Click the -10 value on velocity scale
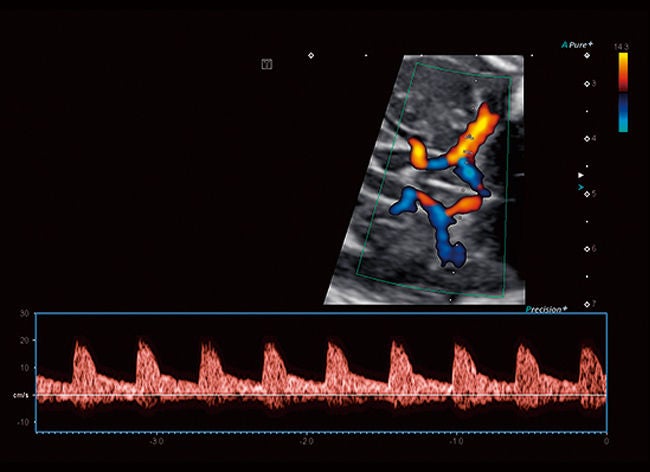650x472 pixels. pyautogui.click(x=24, y=422)
